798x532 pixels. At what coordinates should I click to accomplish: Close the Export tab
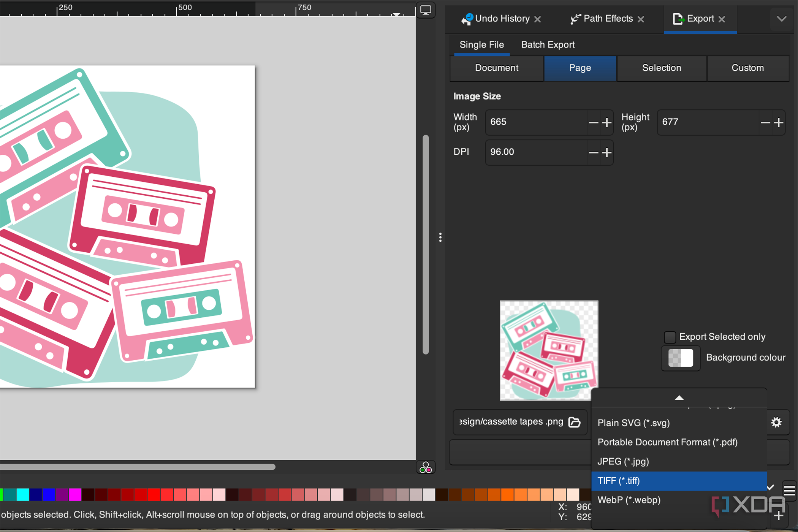click(x=722, y=19)
